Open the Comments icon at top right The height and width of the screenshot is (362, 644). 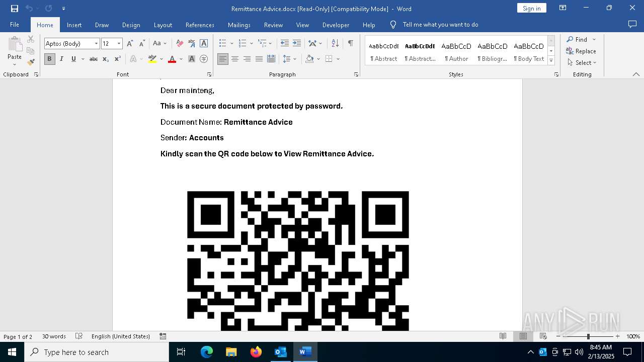click(x=632, y=25)
